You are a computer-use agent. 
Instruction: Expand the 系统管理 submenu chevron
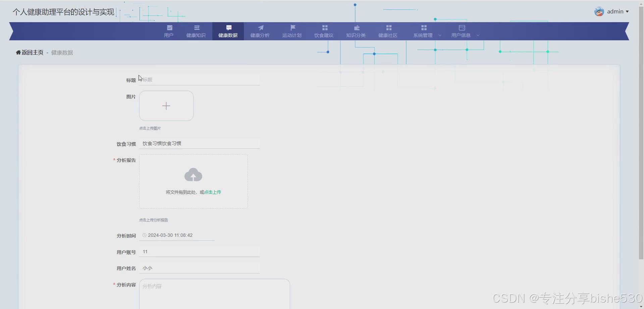point(440,35)
